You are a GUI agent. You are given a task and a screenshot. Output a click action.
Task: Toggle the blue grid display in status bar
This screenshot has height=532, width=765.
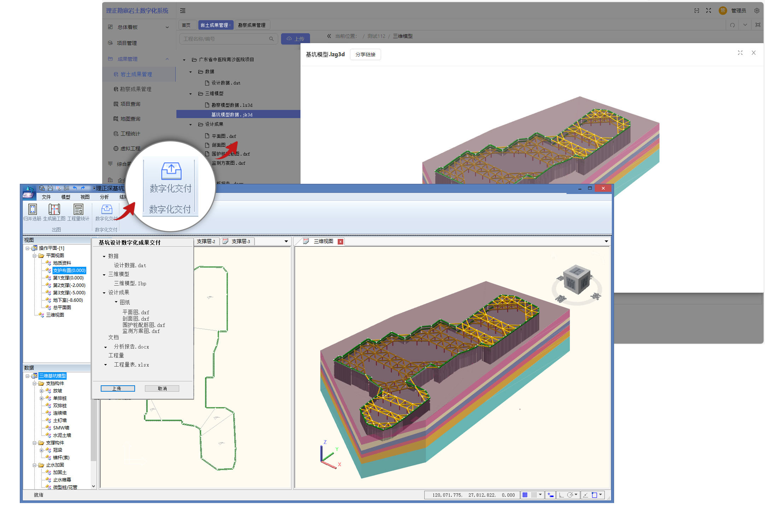pos(525,495)
